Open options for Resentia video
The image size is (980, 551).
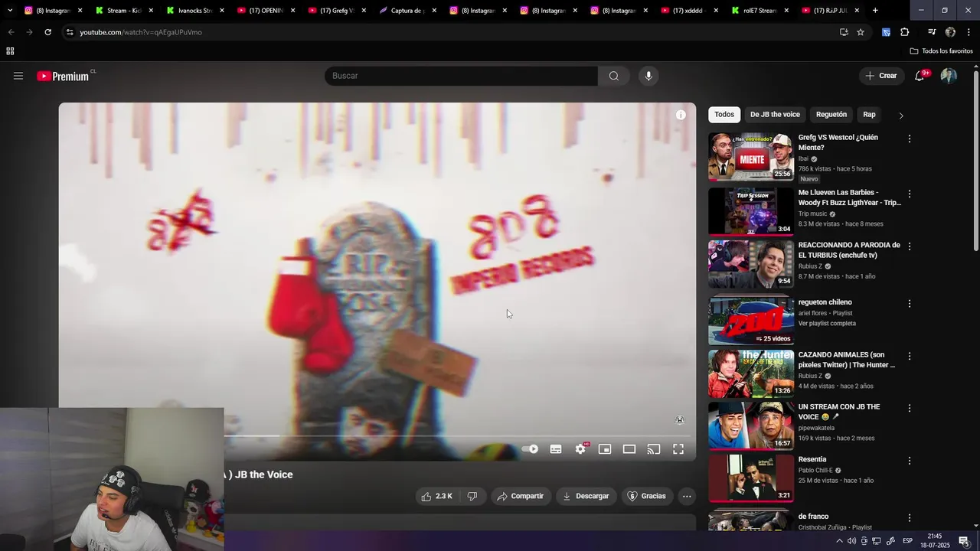910,461
